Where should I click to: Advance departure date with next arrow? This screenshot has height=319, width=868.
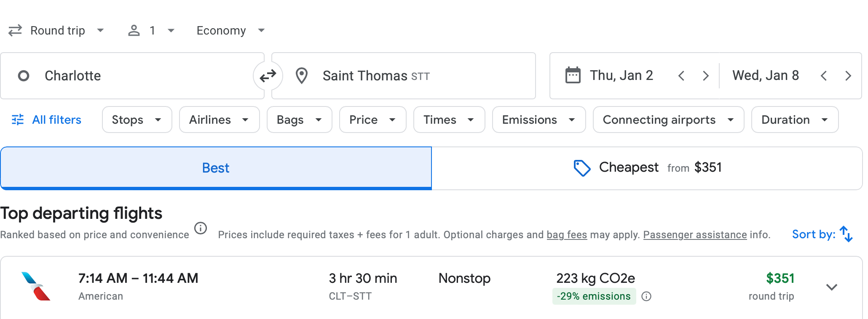705,76
